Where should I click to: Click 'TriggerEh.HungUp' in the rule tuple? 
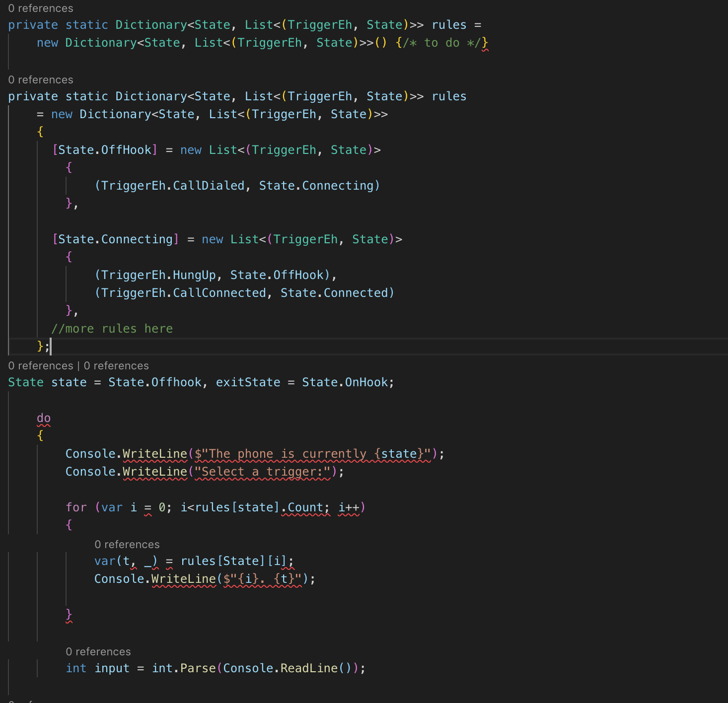coord(158,275)
